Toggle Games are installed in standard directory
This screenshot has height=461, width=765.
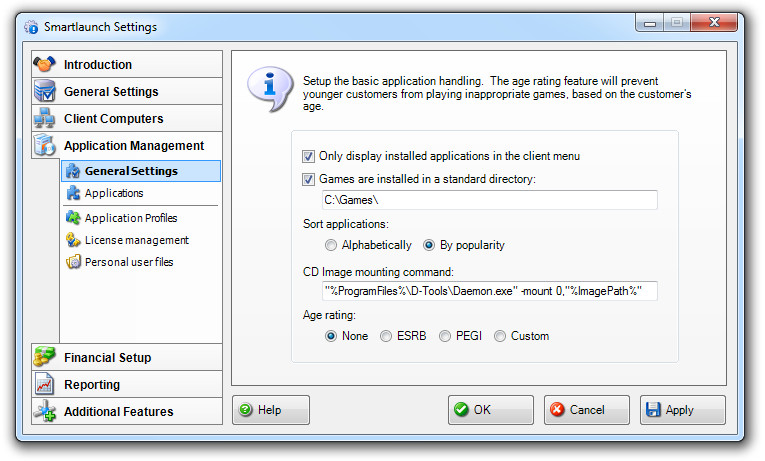click(308, 179)
